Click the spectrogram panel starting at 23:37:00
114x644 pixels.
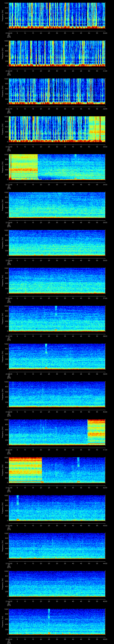click(x=57, y=318)
